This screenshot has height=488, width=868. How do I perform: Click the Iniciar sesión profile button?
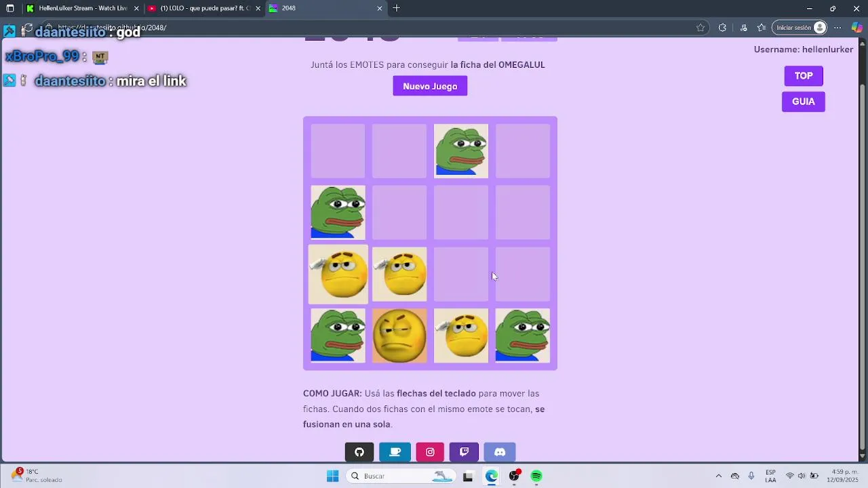[x=800, y=28]
